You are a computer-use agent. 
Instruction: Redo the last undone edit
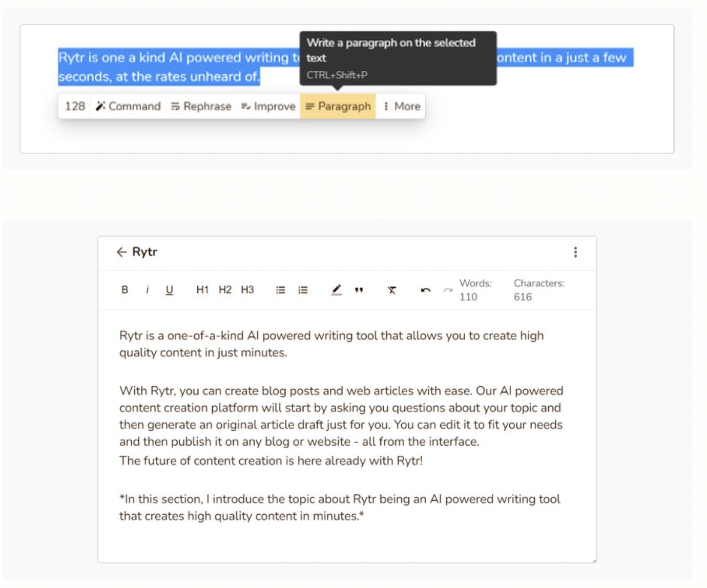coord(448,290)
